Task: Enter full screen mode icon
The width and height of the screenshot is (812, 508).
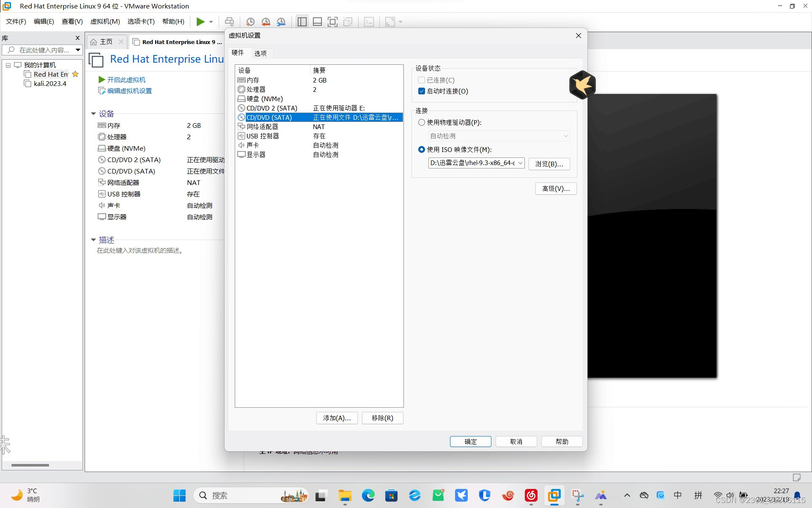Action: (x=333, y=22)
